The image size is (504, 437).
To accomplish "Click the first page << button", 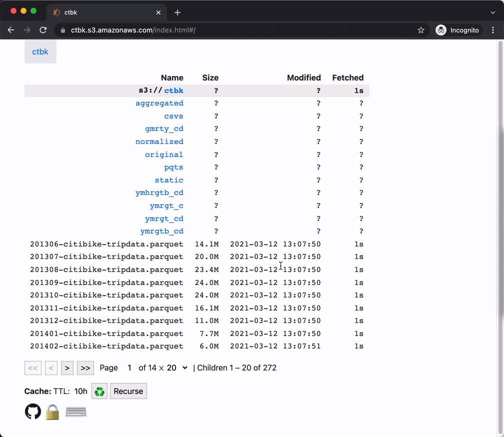I will (x=33, y=368).
